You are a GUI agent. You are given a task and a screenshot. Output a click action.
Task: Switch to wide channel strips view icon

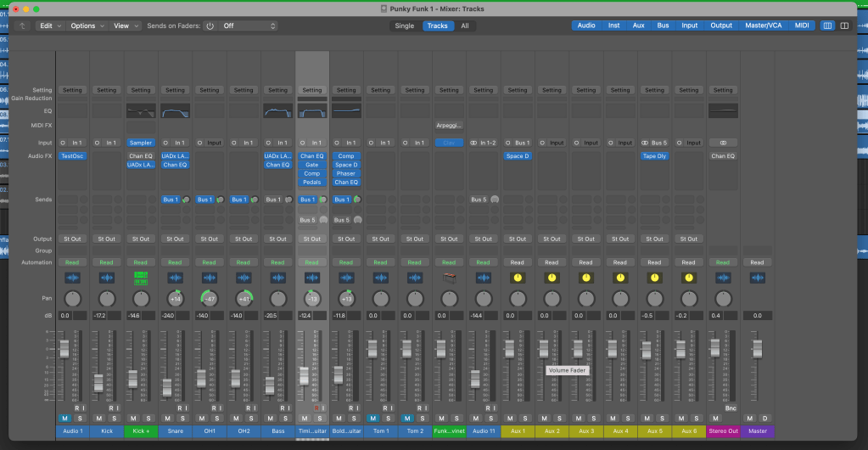tap(844, 25)
